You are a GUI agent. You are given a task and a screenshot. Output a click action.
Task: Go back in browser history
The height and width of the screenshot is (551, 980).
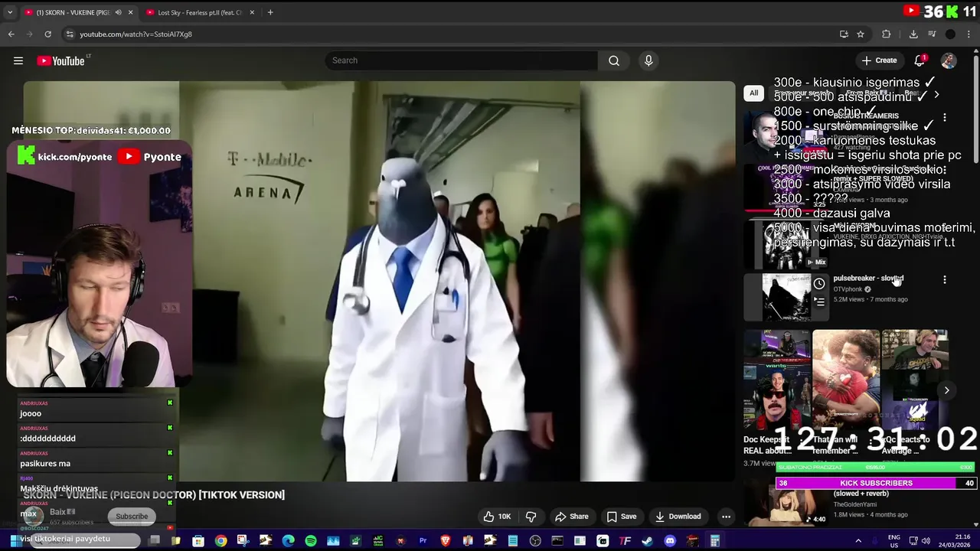(11, 34)
